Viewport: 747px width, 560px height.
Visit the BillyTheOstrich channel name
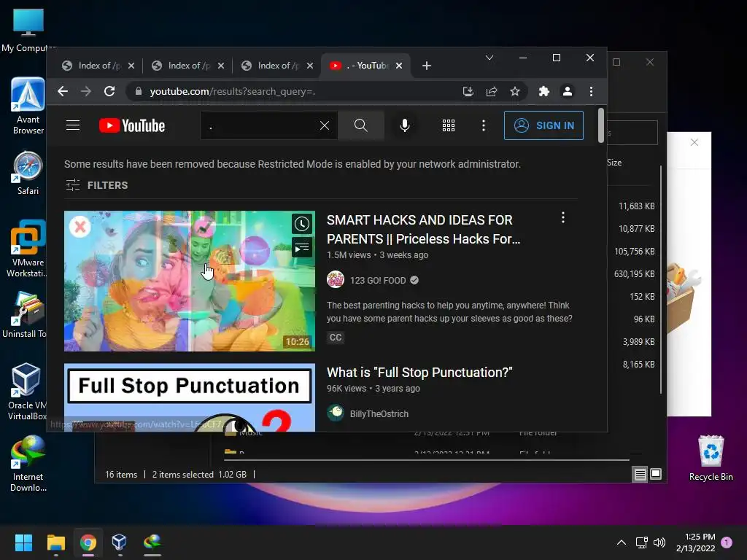[x=379, y=414]
